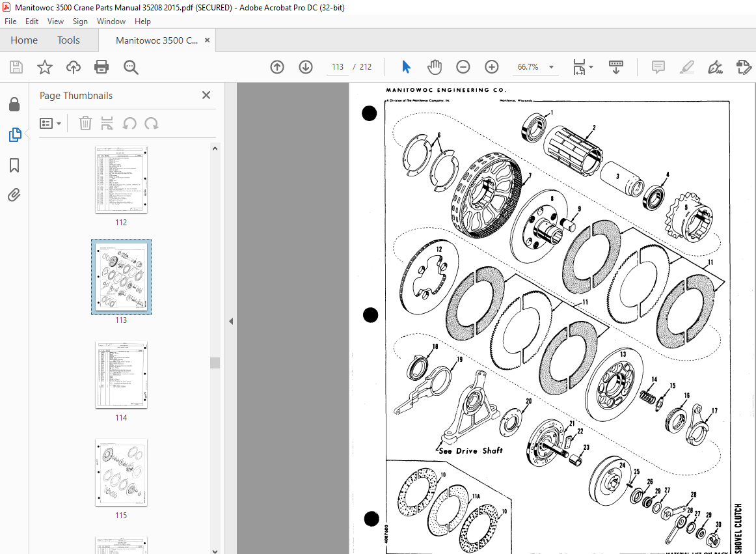The height and width of the screenshot is (554, 756).
Task: Select page 114 thumbnail
Action: click(x=121, y=374)
